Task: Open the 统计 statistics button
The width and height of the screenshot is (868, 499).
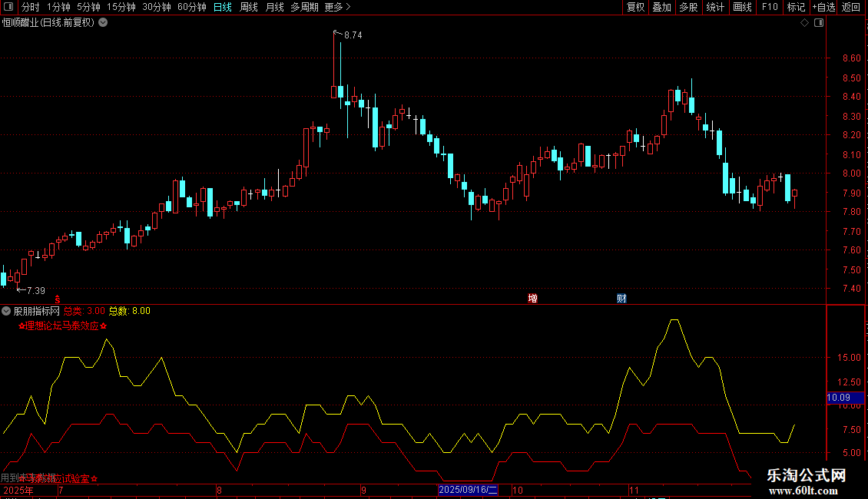Action: 715,7
